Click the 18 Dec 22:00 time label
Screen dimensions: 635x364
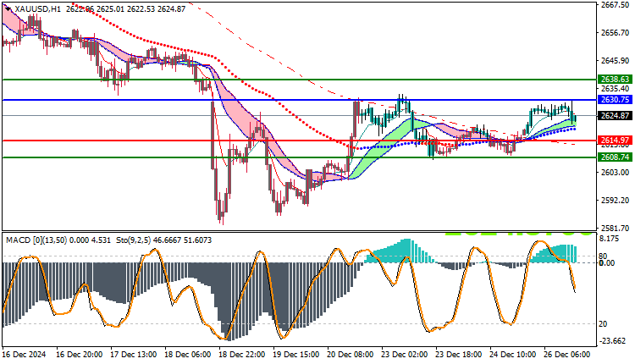point(242,355)
